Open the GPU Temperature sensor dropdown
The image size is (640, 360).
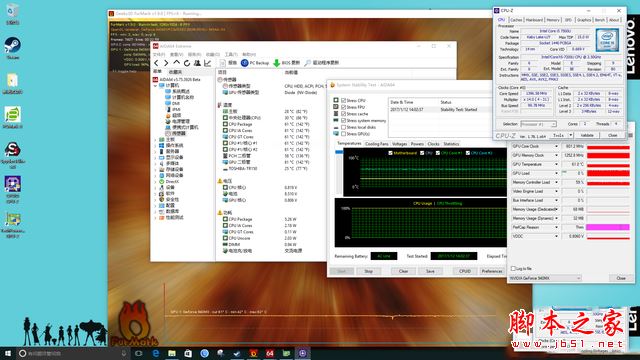pyautogui.click(x=556, y=164)
